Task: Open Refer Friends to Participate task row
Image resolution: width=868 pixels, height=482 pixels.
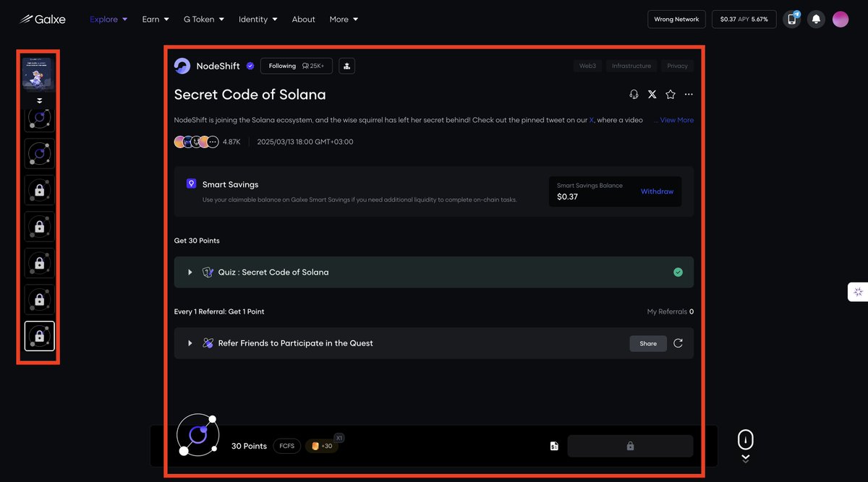Action: (434, 343)
